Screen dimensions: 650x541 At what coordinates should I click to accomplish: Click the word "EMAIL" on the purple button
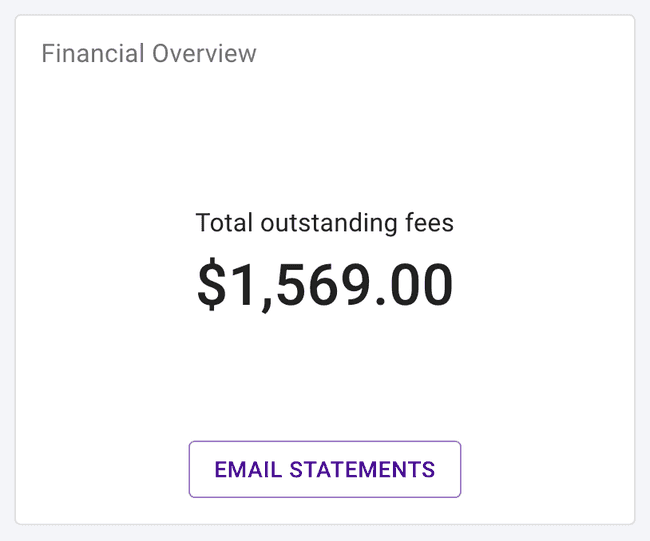246,469
